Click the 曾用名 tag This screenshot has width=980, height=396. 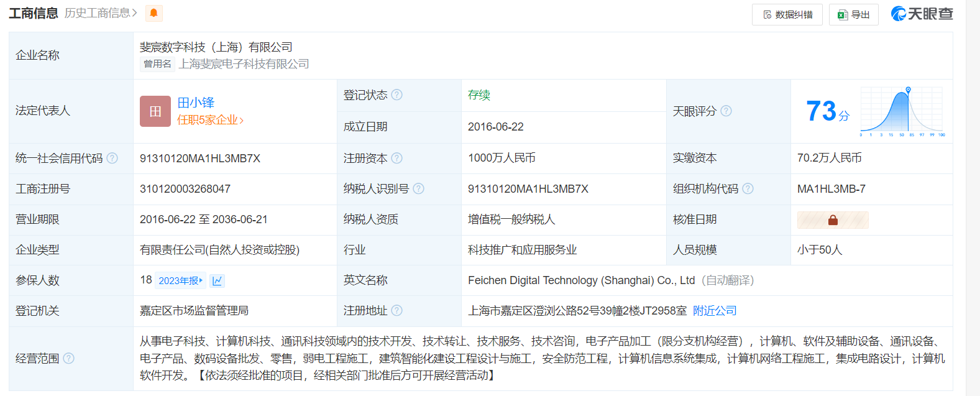(x=157, y=64)
